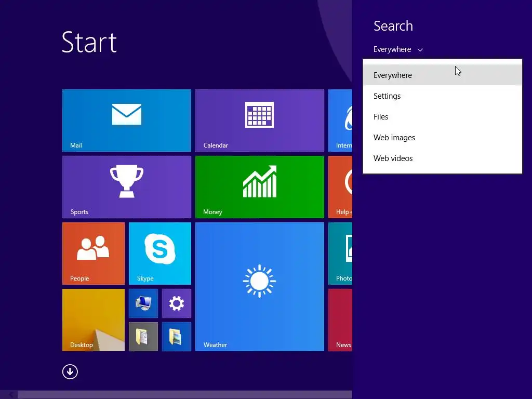
Task: Show all apps with down arrow button
Action: [70, 372]
